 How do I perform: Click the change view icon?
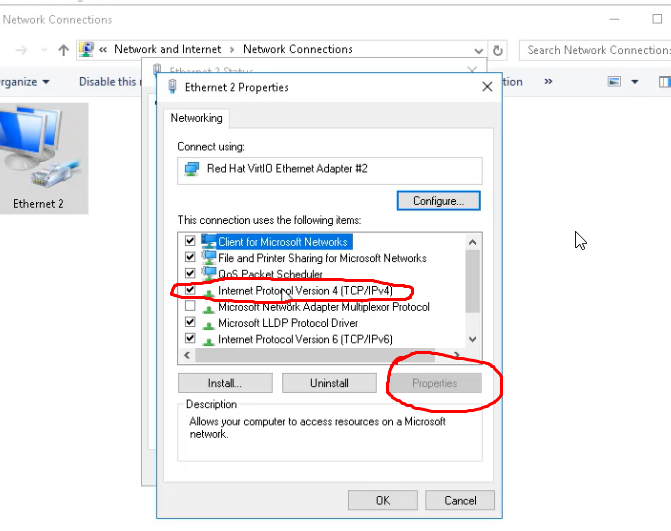(614, 81)
